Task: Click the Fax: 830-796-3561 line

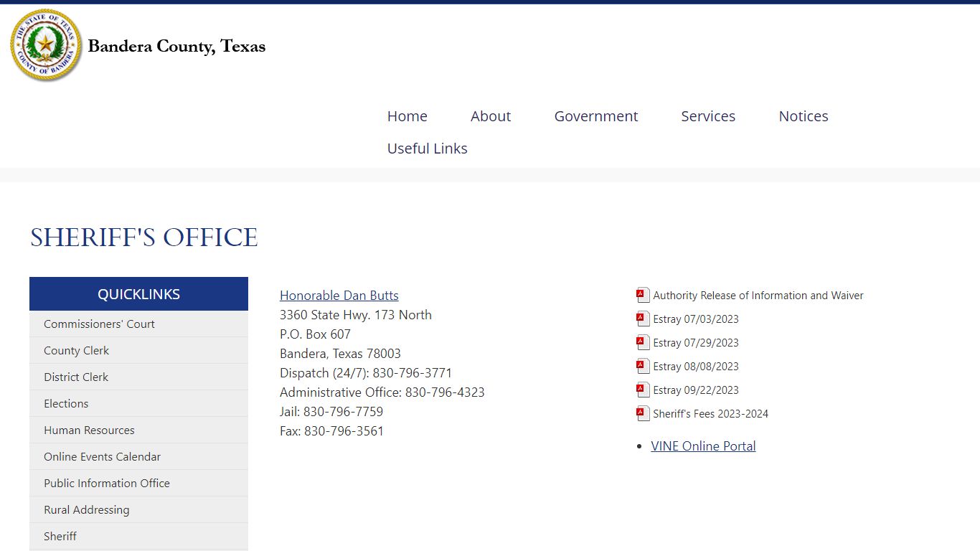Action: (x=331, y=431)
